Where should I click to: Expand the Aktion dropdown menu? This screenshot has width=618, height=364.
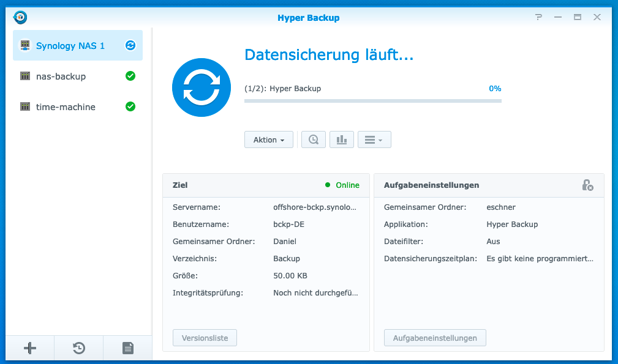point(268,139)
